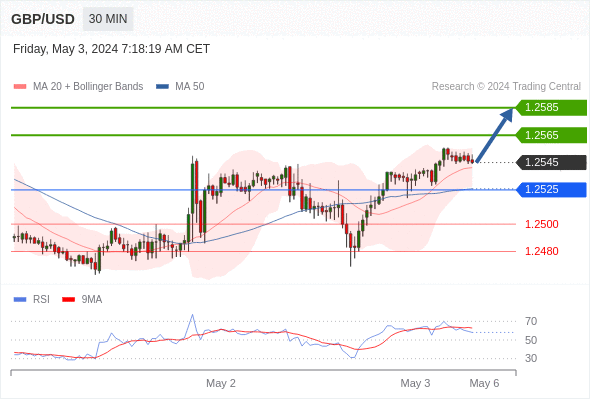Click the RSI legend label
This screenshot has width=590, height=400.
(41, 300)
